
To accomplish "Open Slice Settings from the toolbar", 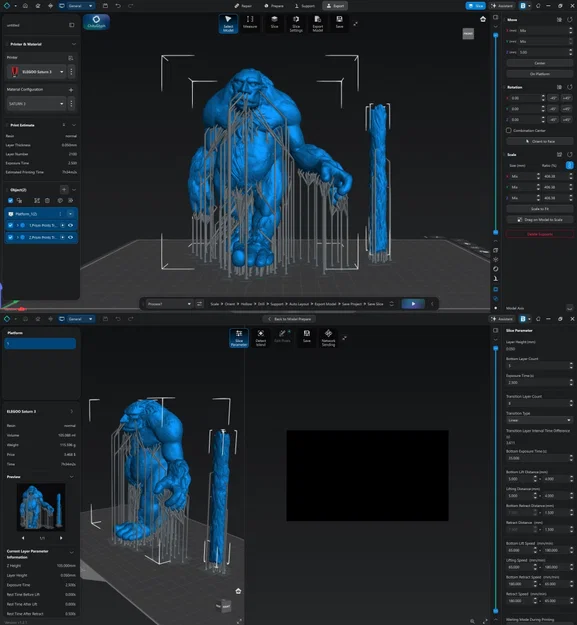I will pyautogui.click(x=296, y=23).
